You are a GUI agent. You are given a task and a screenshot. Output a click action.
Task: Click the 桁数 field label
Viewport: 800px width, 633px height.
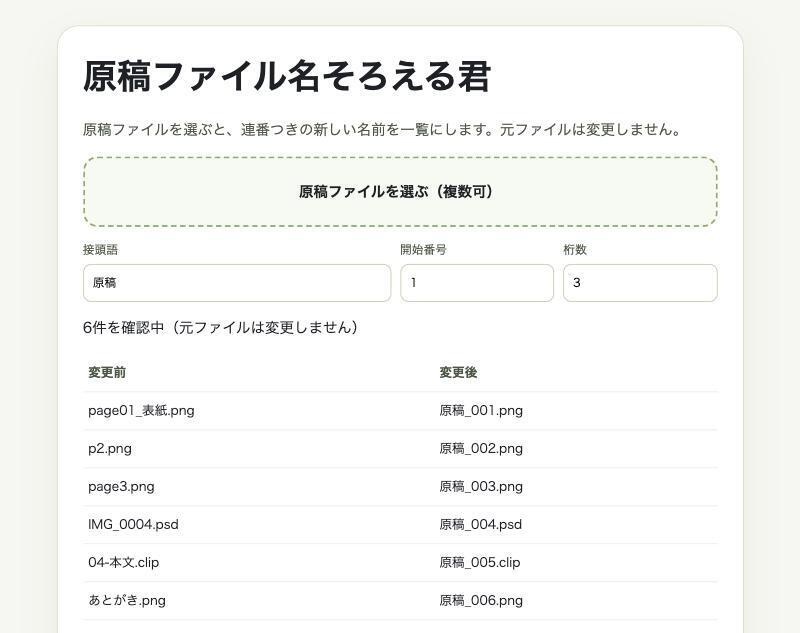(575, 249)
